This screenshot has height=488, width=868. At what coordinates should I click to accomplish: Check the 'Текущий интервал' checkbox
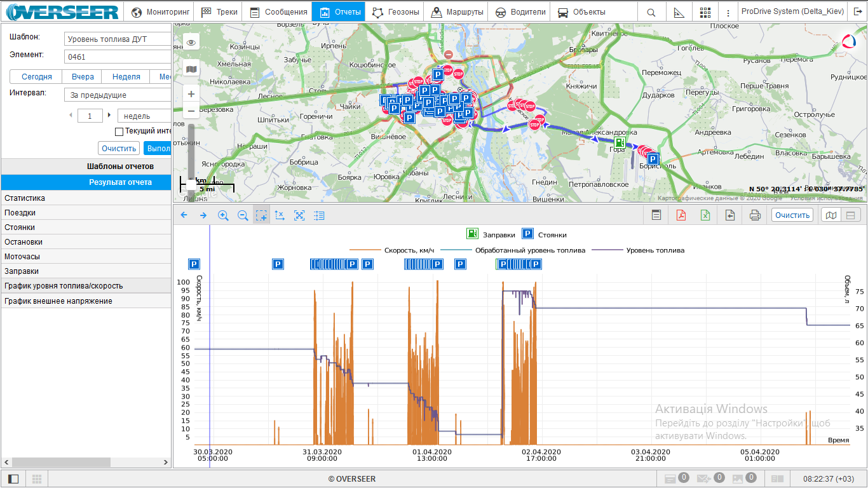tap(119, 132)
